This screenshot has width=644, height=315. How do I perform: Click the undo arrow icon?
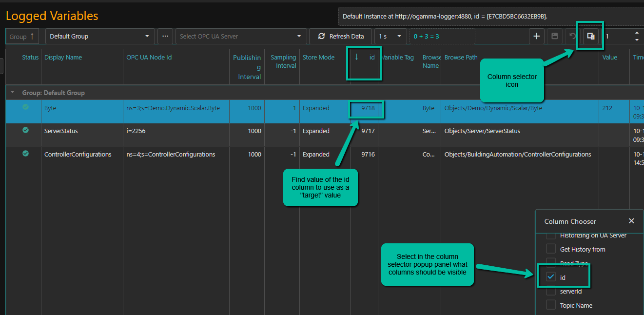pos(572,36)
